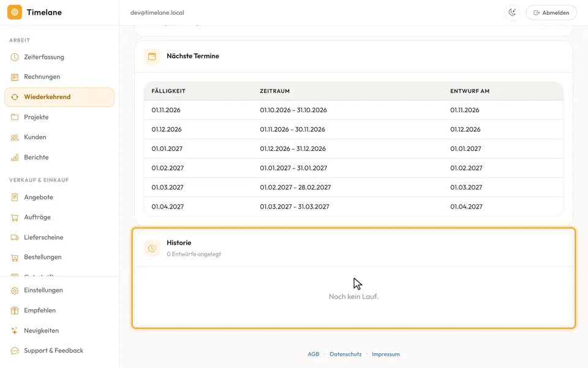Click the Berichte bar chart icon

(15, 158)
